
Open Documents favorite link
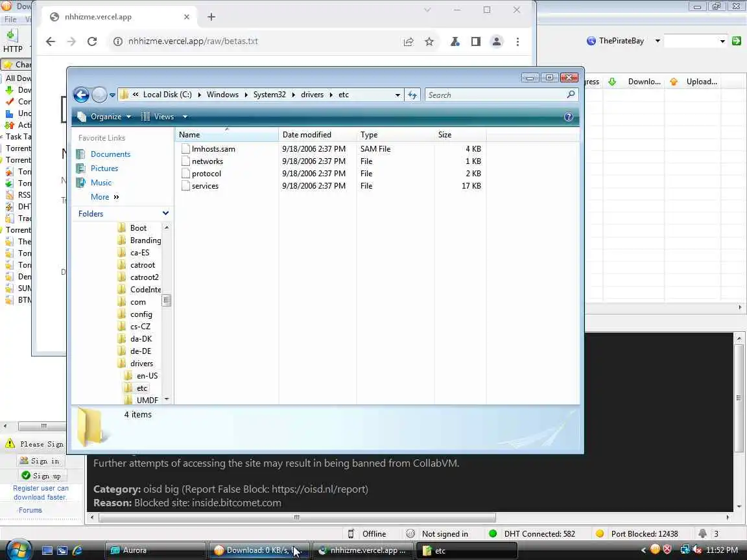(110, 154)
